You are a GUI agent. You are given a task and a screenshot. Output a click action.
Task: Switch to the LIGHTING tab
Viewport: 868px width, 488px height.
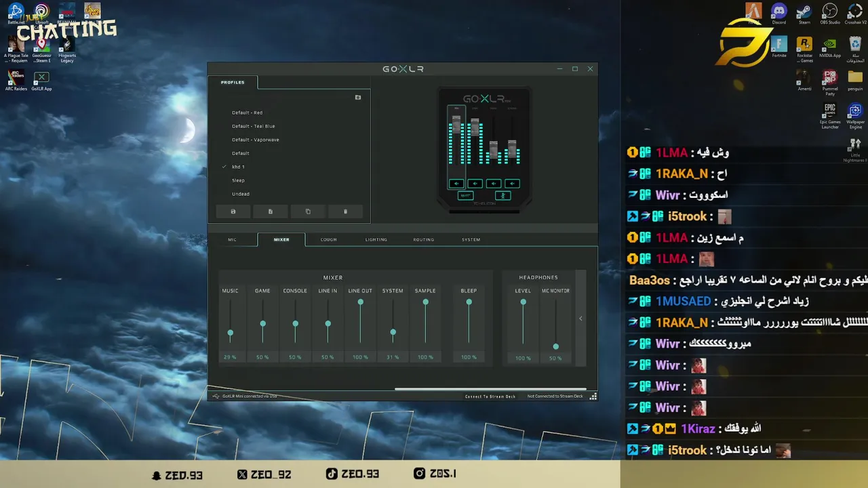pos(376,239)
